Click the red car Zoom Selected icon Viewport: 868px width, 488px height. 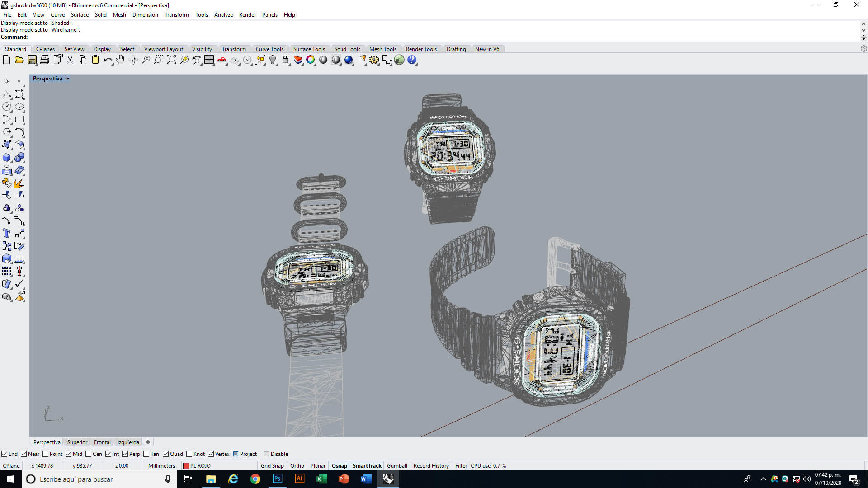222,60
